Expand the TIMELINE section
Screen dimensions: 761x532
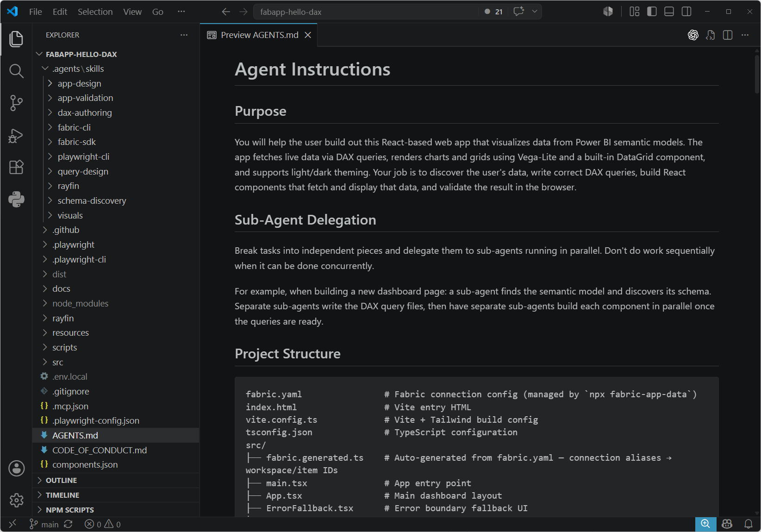(x=116, y=495)
